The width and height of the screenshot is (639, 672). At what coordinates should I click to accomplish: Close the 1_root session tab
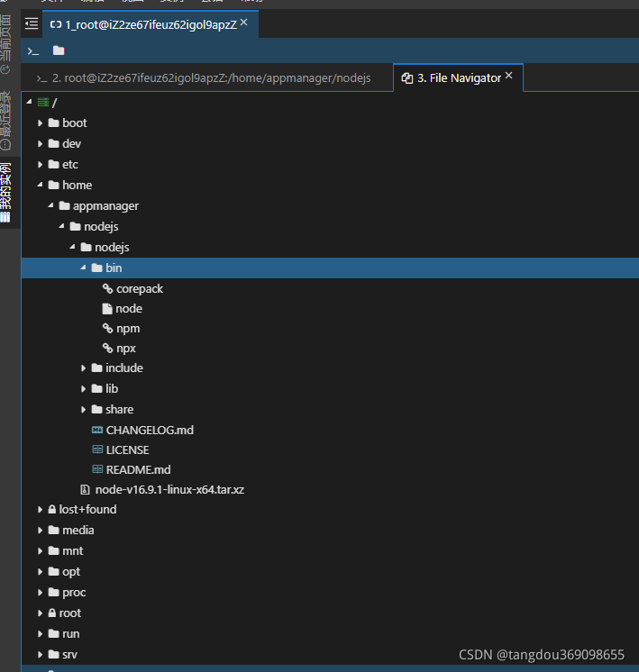pyautogui.click(x=243, y=23)
